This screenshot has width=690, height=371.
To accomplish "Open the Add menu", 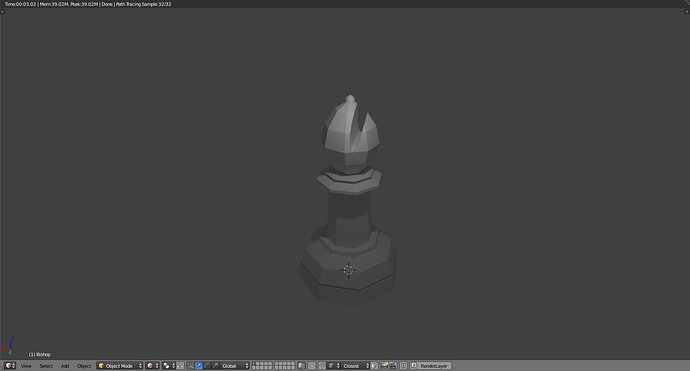I will click(x=65, y=366).
